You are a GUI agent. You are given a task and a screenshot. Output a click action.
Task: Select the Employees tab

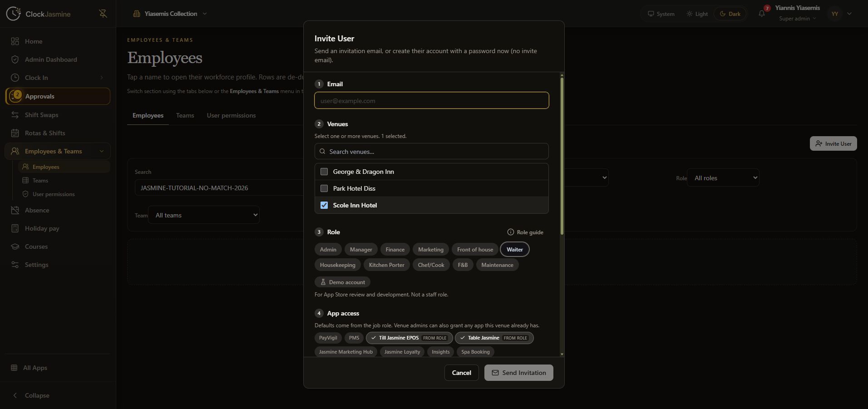click(148, 115)
